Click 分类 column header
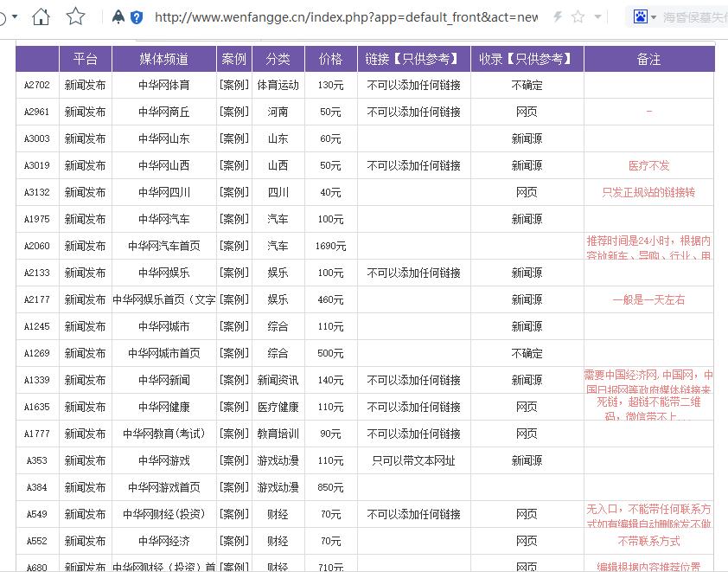728x572 pixels. [x=278, y=59]
